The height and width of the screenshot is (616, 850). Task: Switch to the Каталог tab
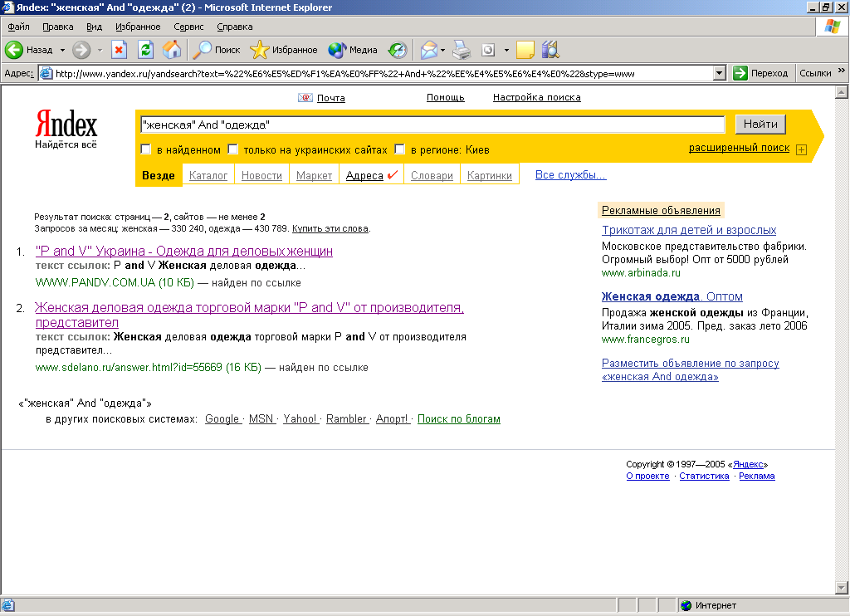click(x=208, y=176)
